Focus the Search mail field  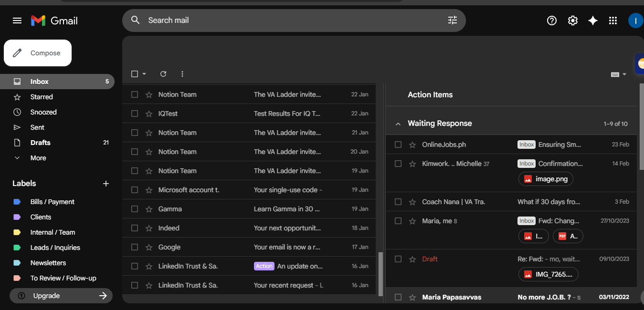(286, 20)
